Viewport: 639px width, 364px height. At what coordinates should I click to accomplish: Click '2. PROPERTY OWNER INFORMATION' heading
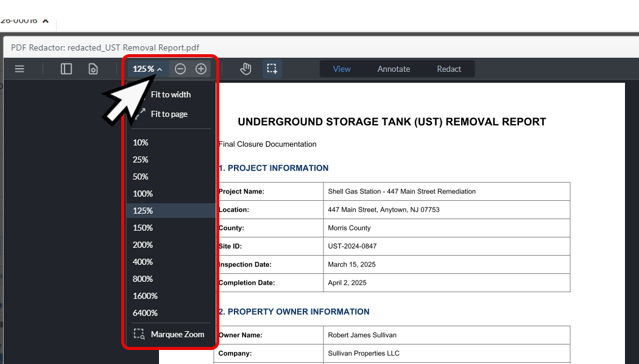(294, 312)
